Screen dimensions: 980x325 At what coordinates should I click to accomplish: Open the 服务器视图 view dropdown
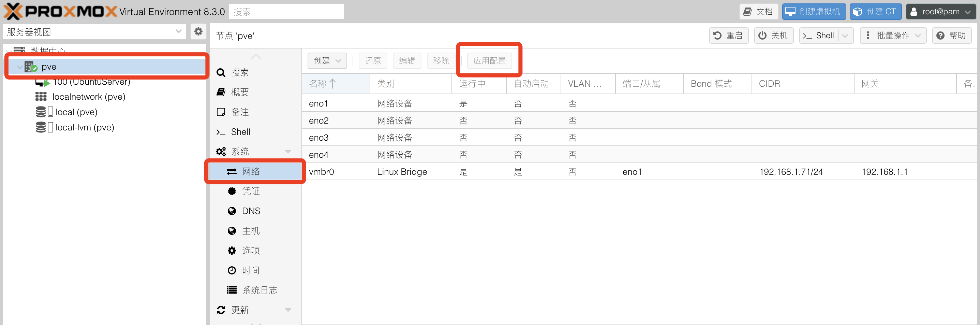pyautogui.click(x=94, y=32)
